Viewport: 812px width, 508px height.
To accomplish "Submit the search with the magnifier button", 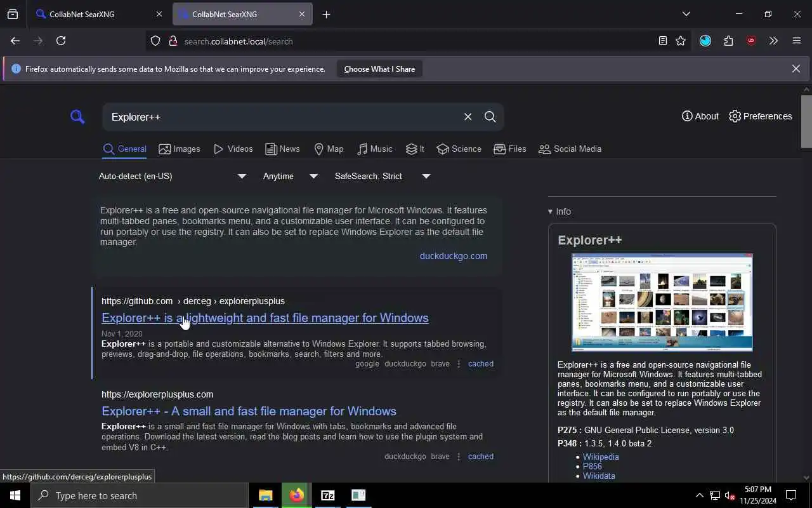I will [490, 117].
